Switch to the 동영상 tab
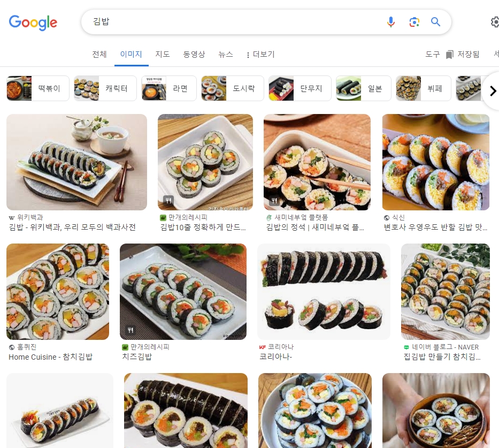Screen dimensions: 499x448 coord(195,54)
